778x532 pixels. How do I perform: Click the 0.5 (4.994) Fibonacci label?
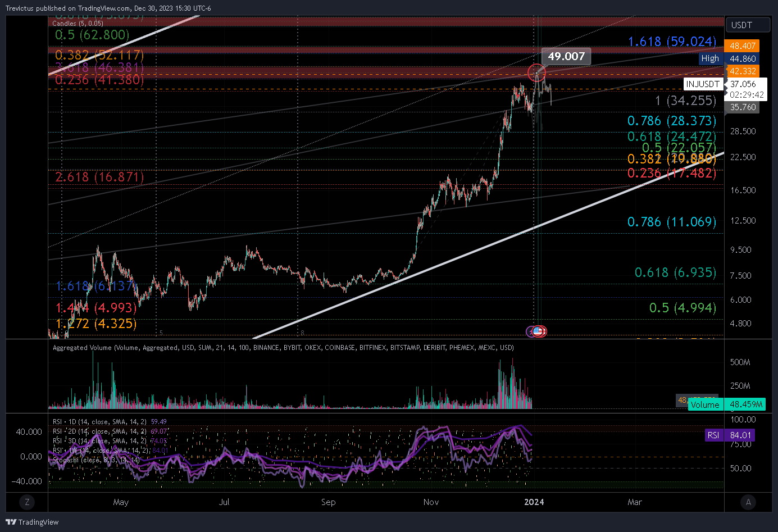pyautogui.click(x=683, y=308)
